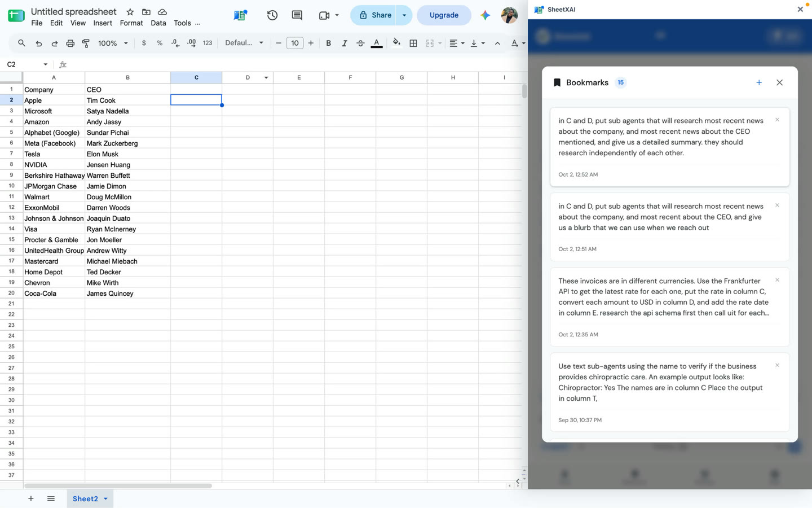The height and width of the screenshot is (508, 812).
Task: Check the cloud save status icon
Action: (x=162, y=12)
